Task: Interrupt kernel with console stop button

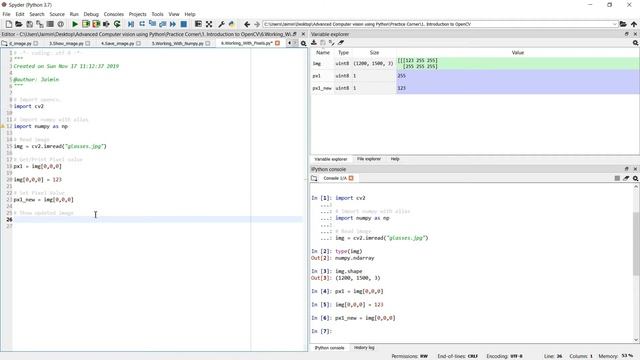Action: [617, 178]
